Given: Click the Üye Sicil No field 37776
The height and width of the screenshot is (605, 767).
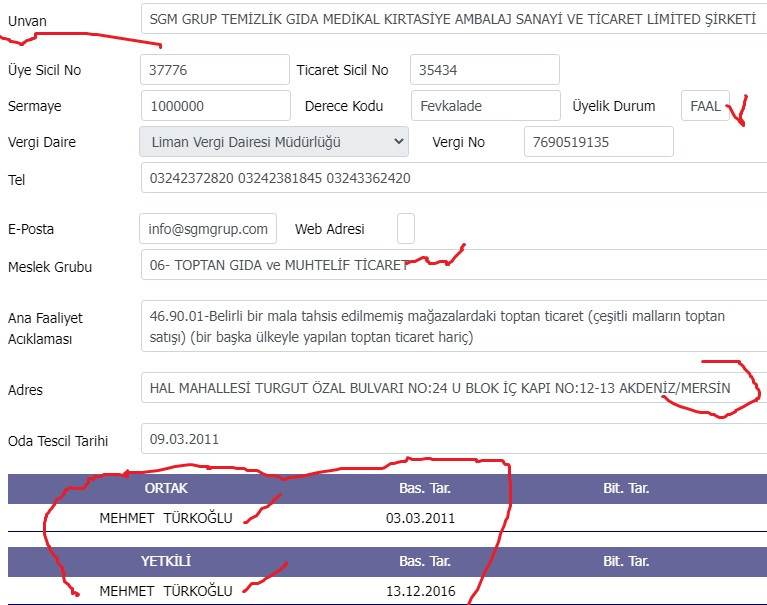Looking at the screenshot, I should (x=215, y=69).
